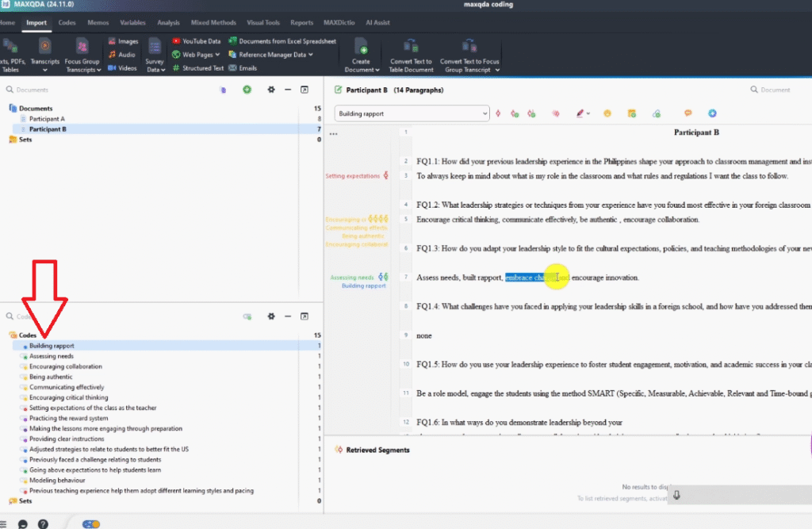Click the Document search field in the document browser
Image resolution: width=812 pixels, height=529 pixels.
tap(781, 90)
